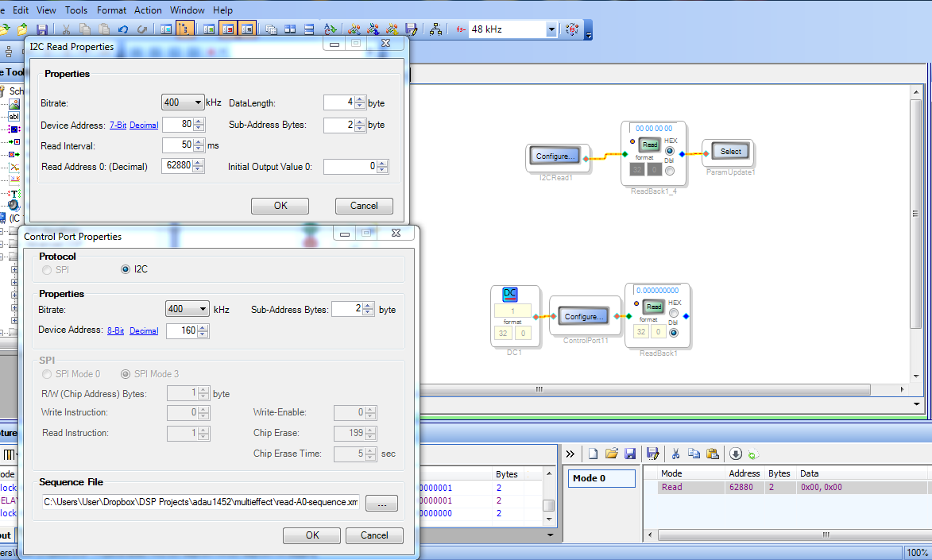Viewport: 932px width, 560px height.
Task: Select HEX format on ReadBack1 block
Action: (674, 313)
